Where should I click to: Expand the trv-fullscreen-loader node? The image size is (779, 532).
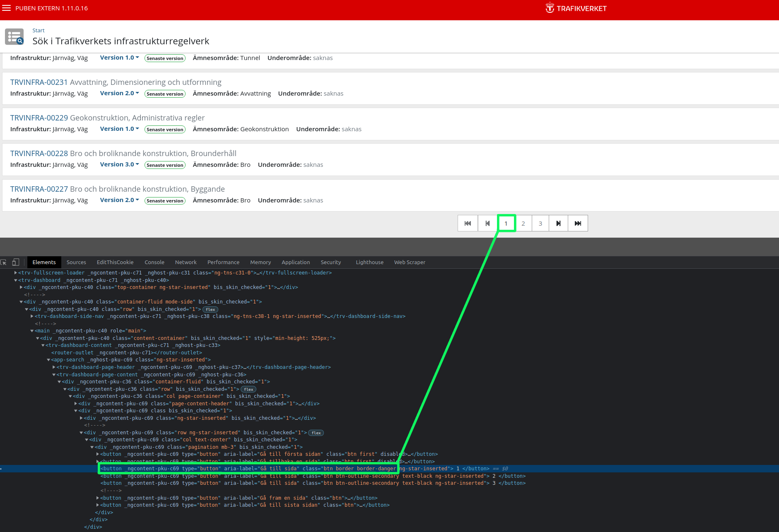(x=16, y=273)
